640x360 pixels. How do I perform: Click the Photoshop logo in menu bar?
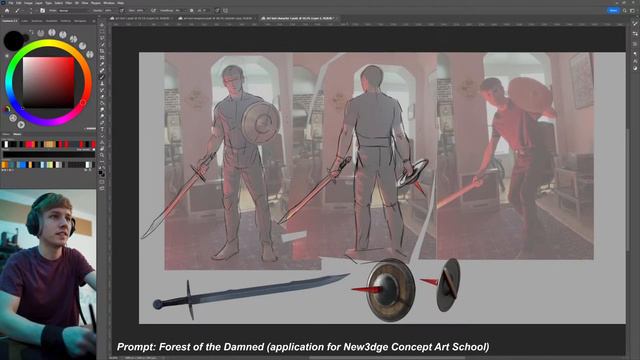tap(4, 3)
